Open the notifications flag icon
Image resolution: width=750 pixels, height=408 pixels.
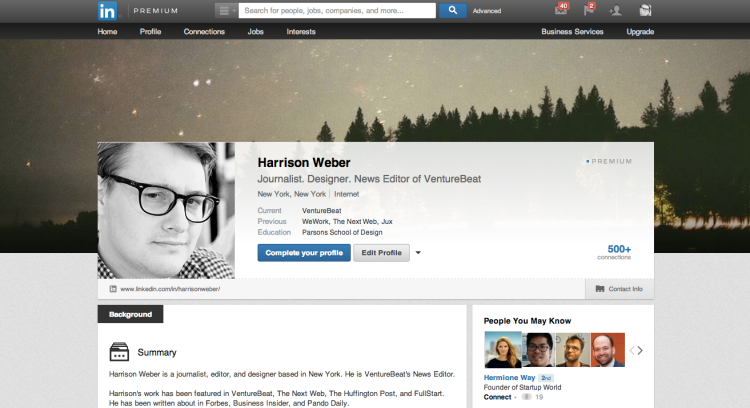[589, 10]
